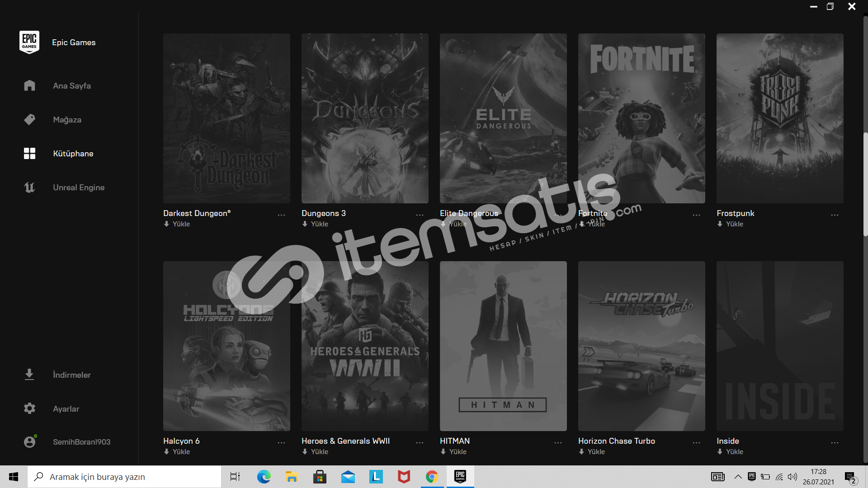Click Yükle under Inside

coord(730,451)
